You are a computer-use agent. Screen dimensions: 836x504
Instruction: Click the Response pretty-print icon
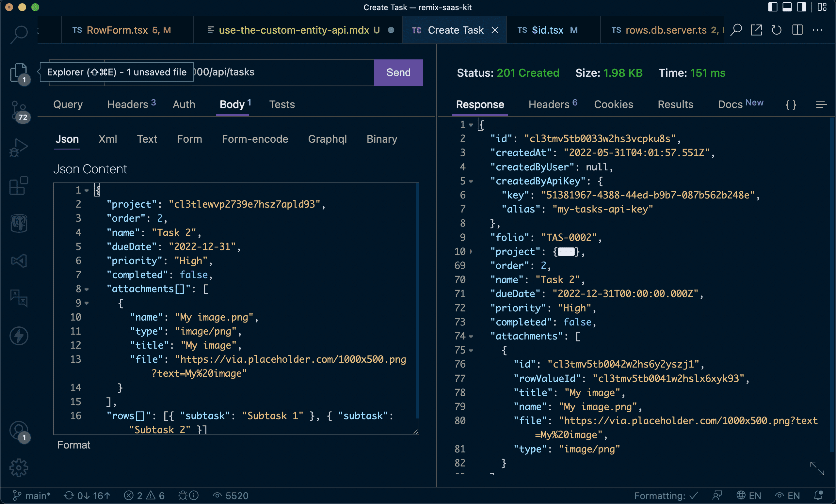point(791,104)
